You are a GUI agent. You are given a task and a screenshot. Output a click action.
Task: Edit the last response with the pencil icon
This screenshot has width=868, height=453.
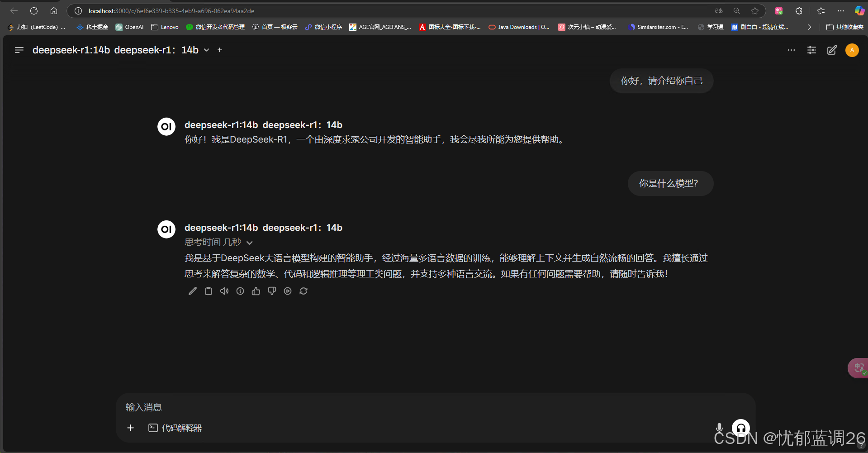coord(193,291)
